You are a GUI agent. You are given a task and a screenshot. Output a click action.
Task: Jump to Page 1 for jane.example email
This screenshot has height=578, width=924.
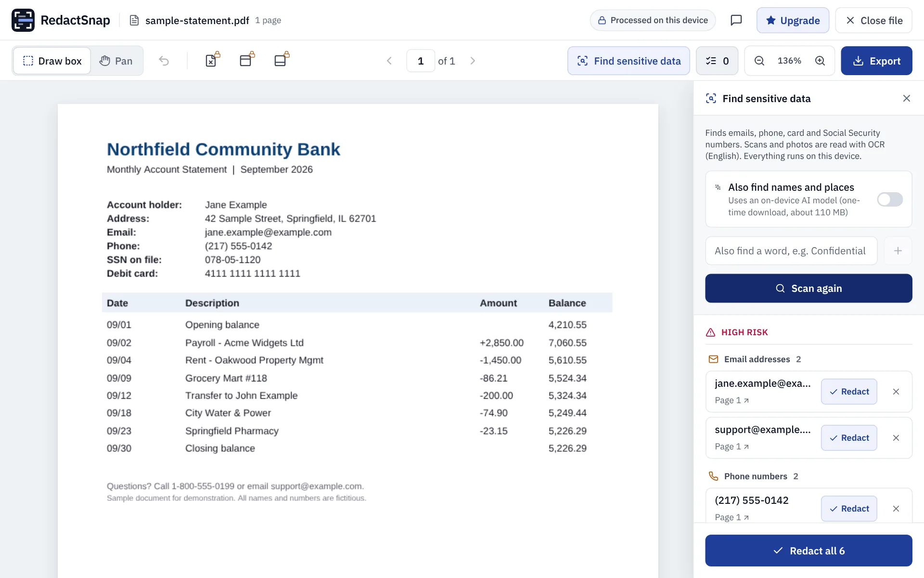pyautogui.click(x=731, y=400)
